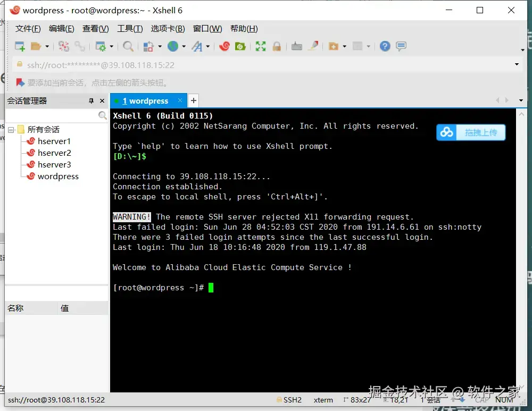This screenshot has height=411, width=532.
Task: Open the 工具(T) menu
Action: point(130,29)
